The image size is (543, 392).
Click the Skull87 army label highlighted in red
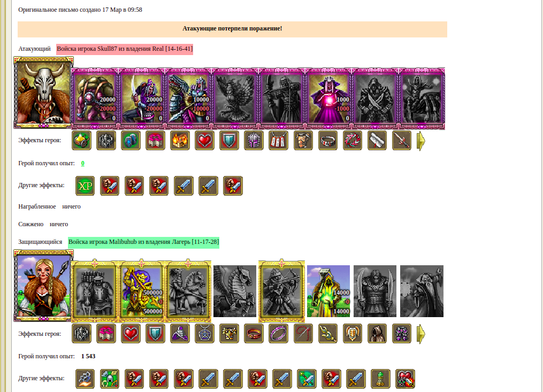pyautogui.click(x=125, y=49)
